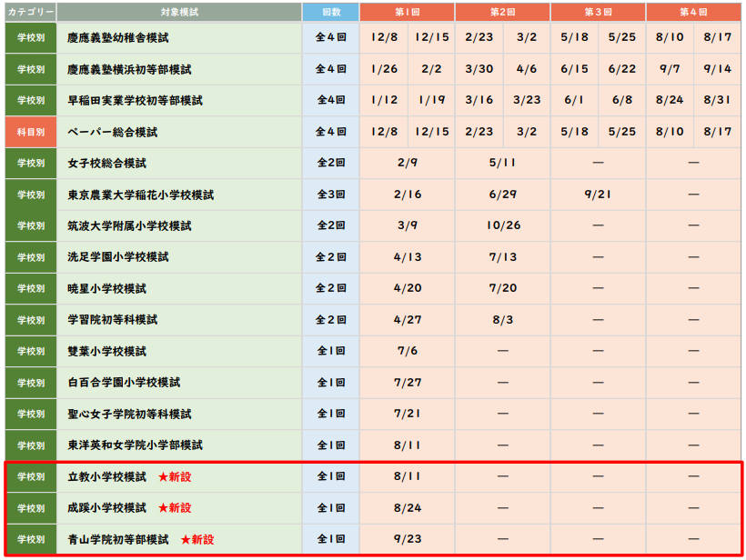This screenshot has height=560, width=746.
Task: Click the 8/3 date cell
Action: (x=503, y=320)
